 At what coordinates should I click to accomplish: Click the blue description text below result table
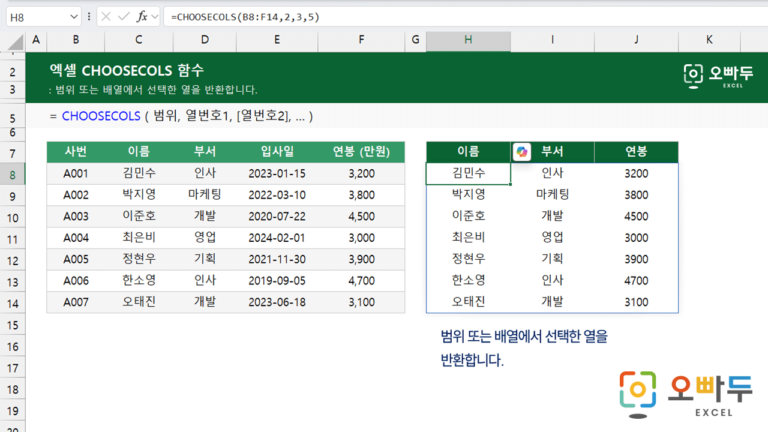(524, 348)
